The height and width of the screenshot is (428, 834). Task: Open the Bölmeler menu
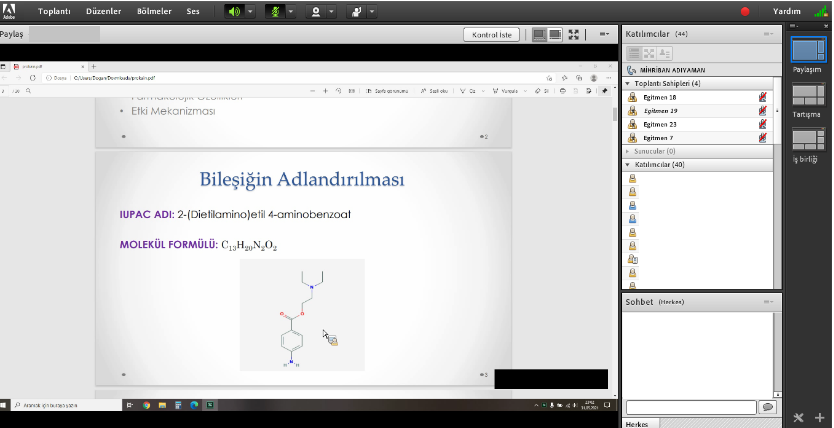tap(155, 12)
